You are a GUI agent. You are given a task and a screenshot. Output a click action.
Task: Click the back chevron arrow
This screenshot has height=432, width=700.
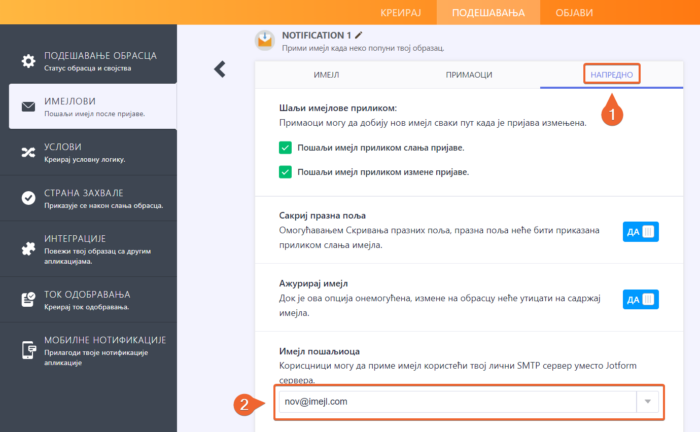pos(220,69)
